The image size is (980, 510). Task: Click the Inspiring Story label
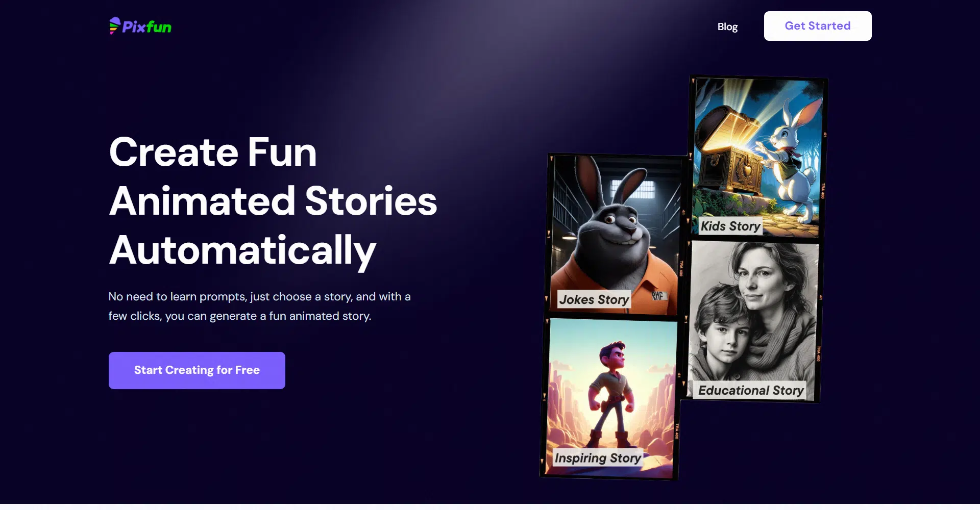coord(598,458)
